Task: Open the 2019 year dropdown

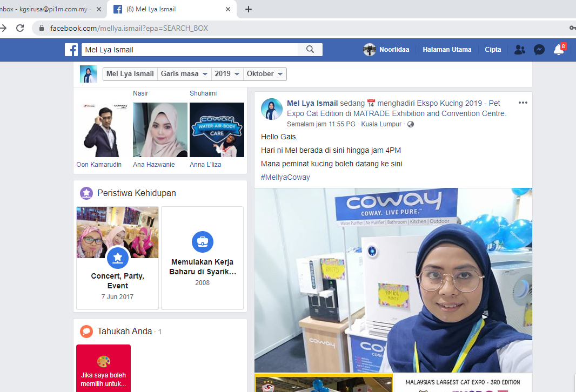Action: click(227, 73)
